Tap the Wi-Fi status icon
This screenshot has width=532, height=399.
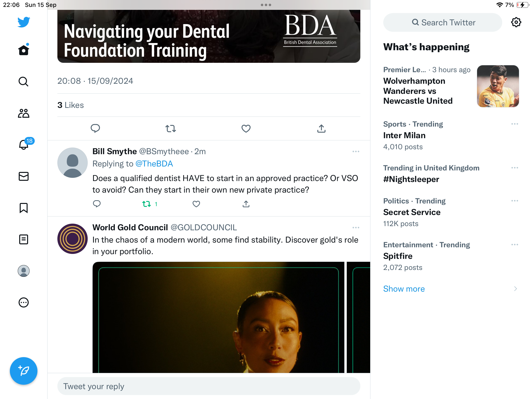pos(499,5)
